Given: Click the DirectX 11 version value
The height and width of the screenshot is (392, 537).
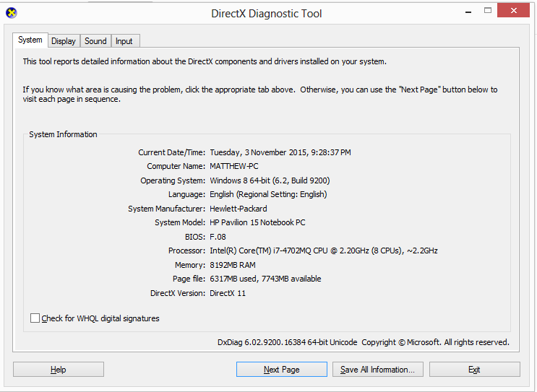Looking at the screenshot, I should 228,293.
